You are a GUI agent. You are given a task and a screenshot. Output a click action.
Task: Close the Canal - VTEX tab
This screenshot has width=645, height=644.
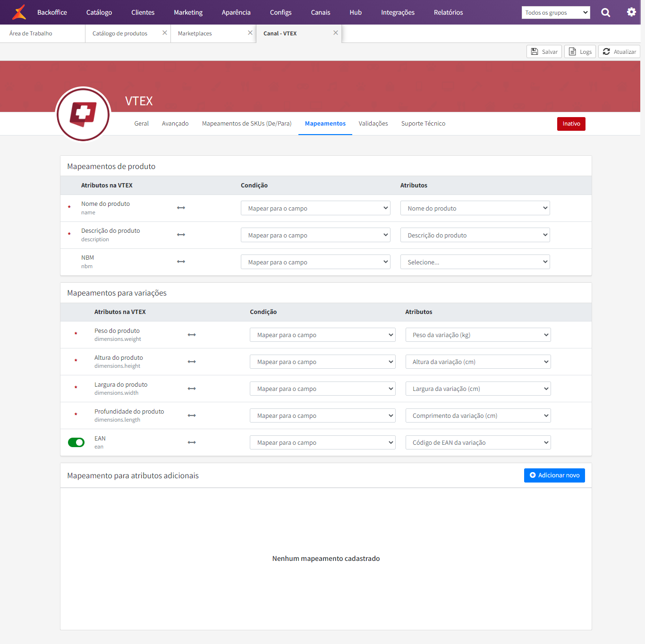[x=336, y=33]
